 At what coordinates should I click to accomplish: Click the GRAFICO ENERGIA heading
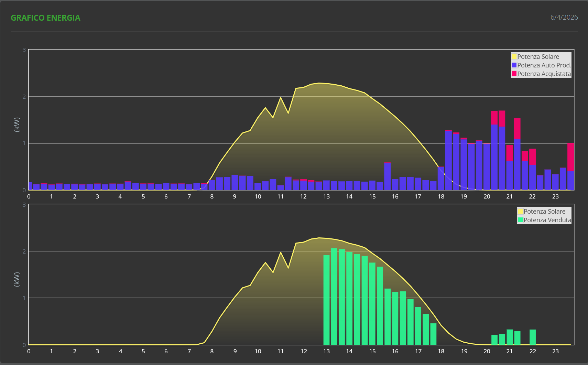click(45, 18)
